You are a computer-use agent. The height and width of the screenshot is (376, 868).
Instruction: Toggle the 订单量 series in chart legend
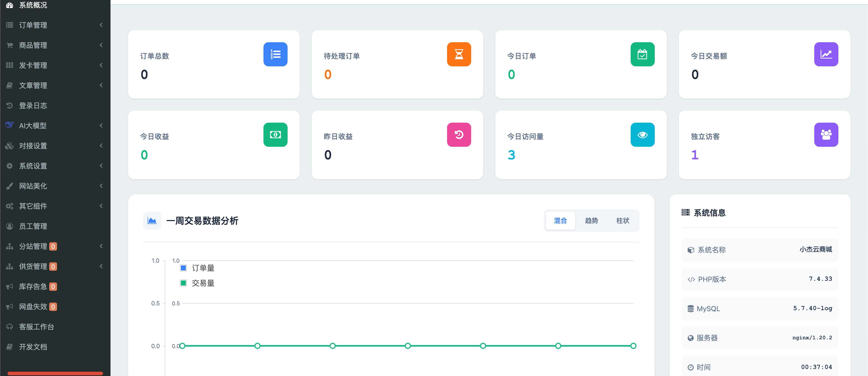pos(197,268)
